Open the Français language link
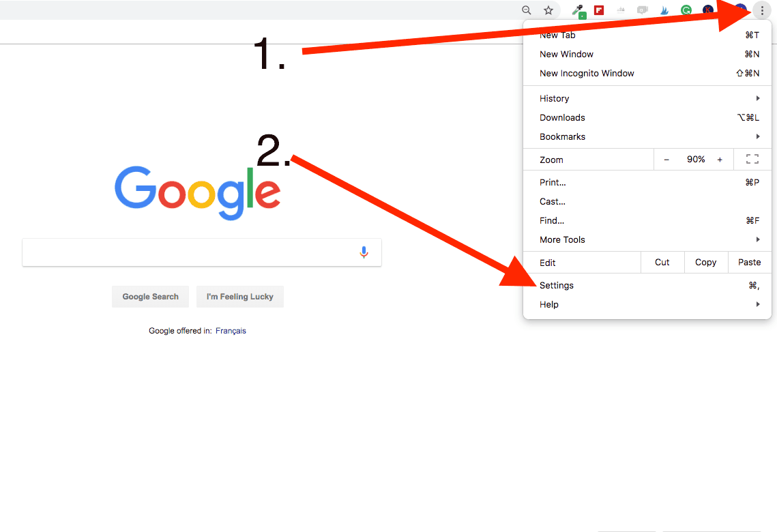 (x=231, y=331)
